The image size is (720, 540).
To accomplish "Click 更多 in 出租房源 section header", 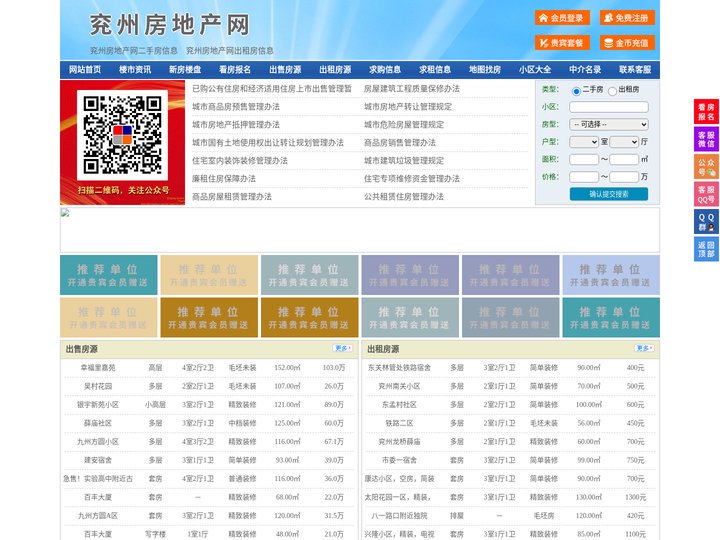I will 644,349.
